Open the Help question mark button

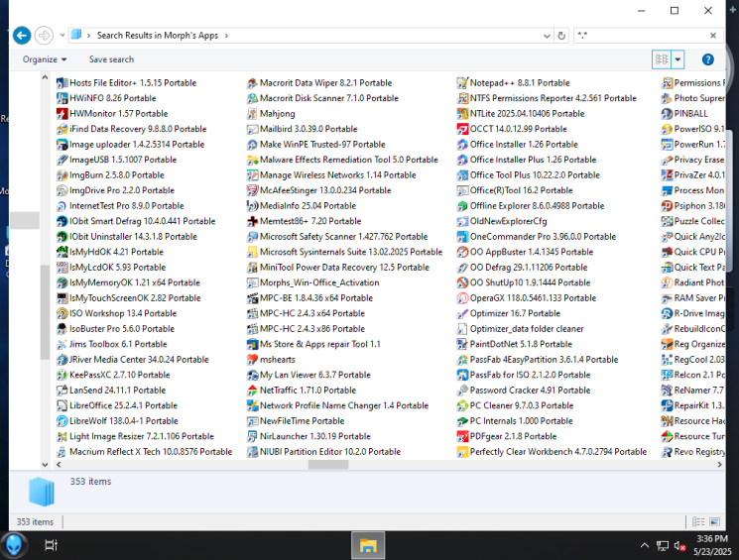click(707, 59)
